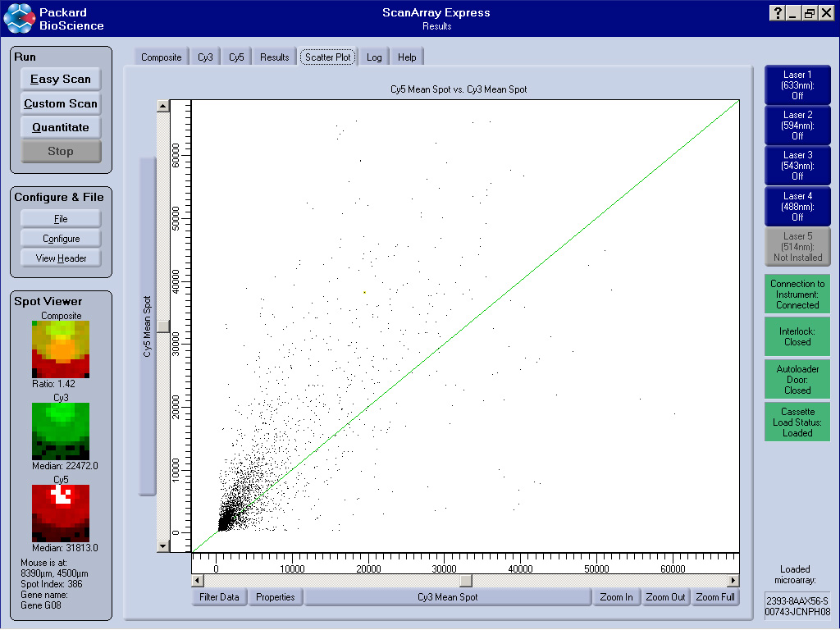Viewport: 840px width, 630px height.
Task: Click the left arrow of horizontal scrollbar
Action: pos(198,580)
